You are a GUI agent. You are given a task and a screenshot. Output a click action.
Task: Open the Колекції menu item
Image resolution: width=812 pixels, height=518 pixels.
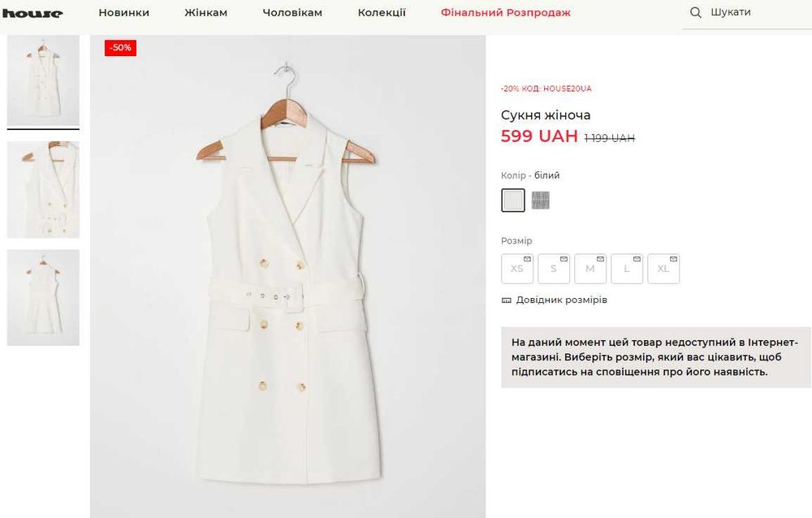tap(381, 13)
